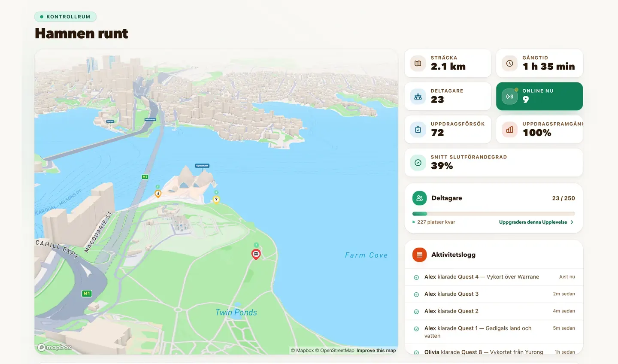The image size is (618, 364).
Task: Click the "Olivia klarade Quest 8" log row
Action: (x=494, y=350)
